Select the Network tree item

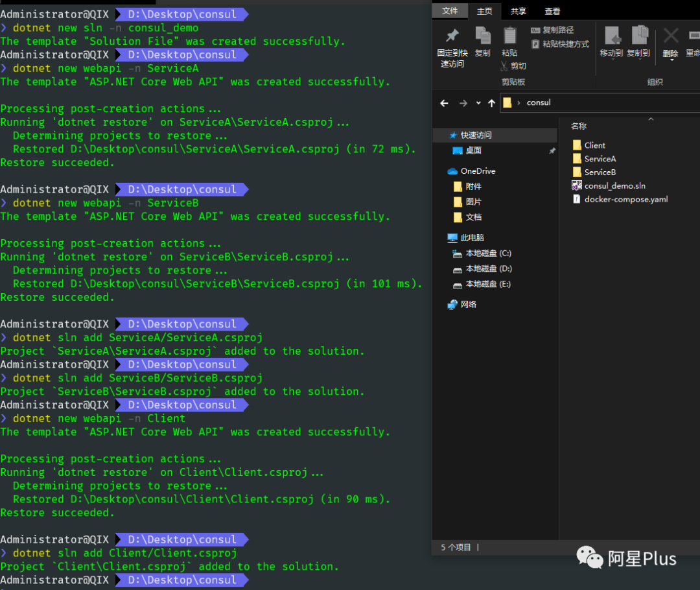[469, 304]
